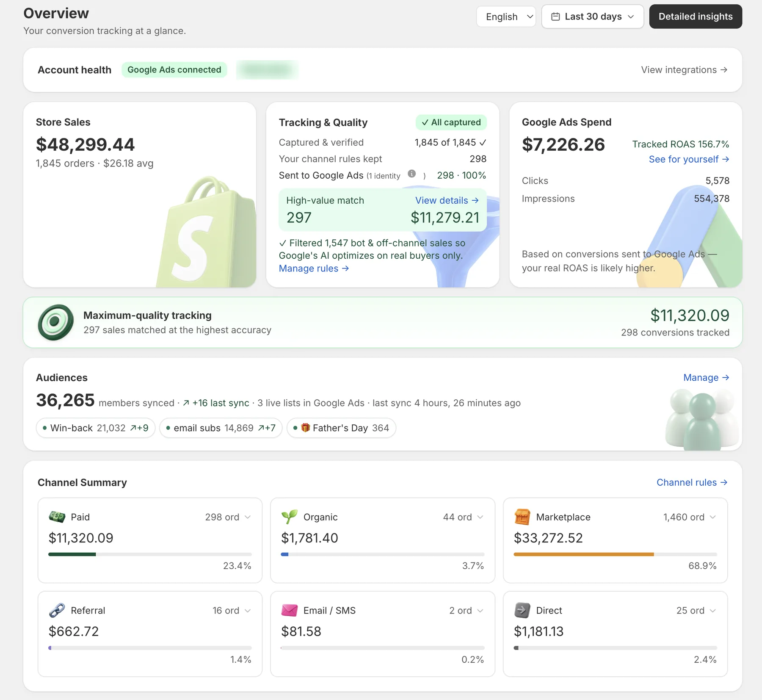Click the Google Ads connected badge
Image resolution: width=762 pixels, height=700 pixels.
[174, 70]
